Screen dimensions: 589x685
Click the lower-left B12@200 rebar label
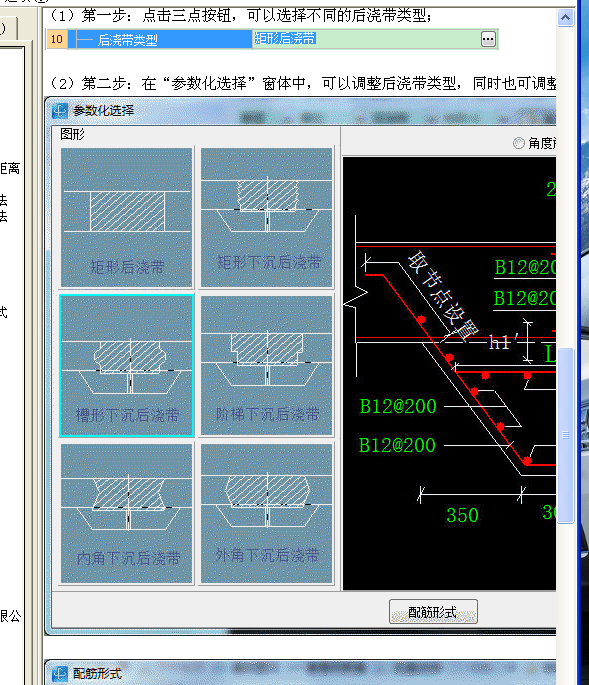(397, 445)
